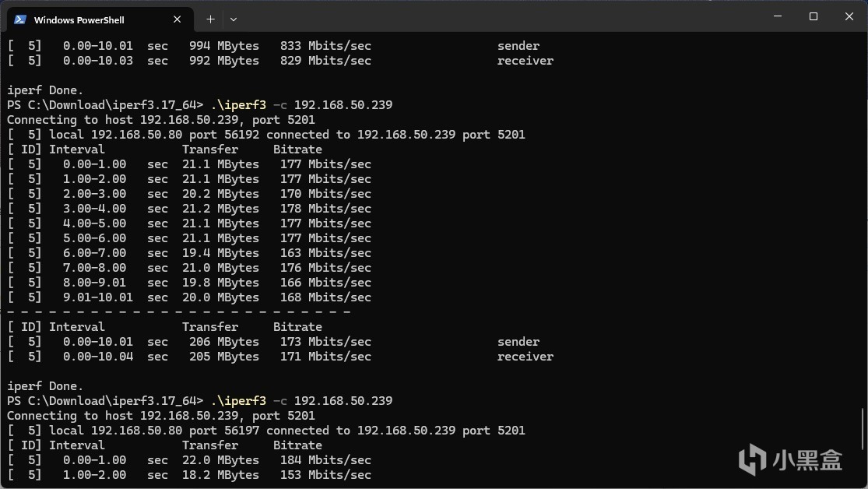Click the 829 Mbits/sec receiver line
868x489 pixels.
280,61
